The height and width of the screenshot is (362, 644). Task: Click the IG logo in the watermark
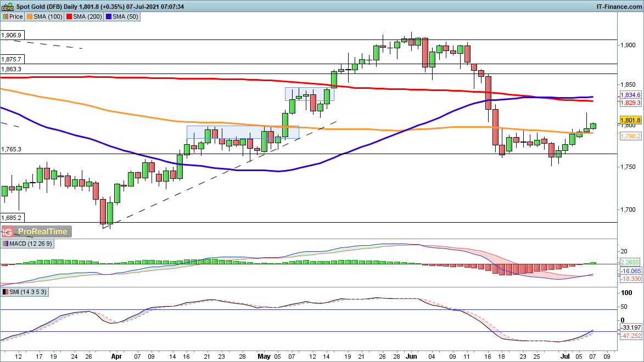click(x=9, y=232)
